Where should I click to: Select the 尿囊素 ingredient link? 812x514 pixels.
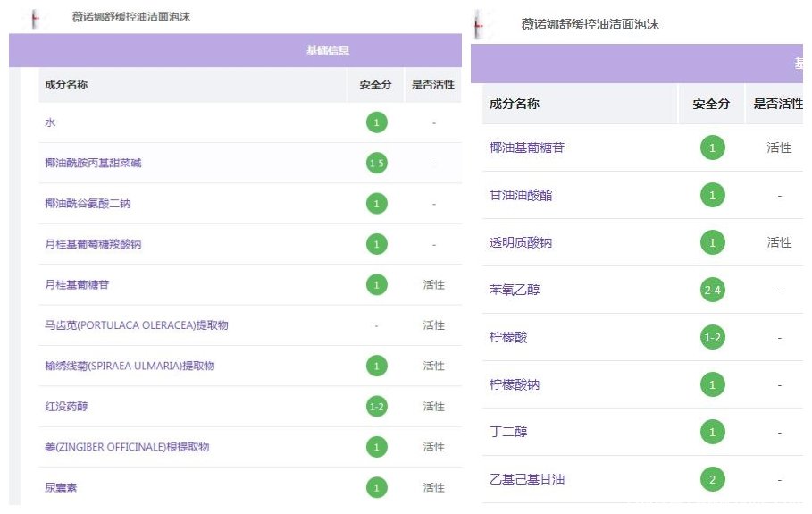tap(61, 487)
